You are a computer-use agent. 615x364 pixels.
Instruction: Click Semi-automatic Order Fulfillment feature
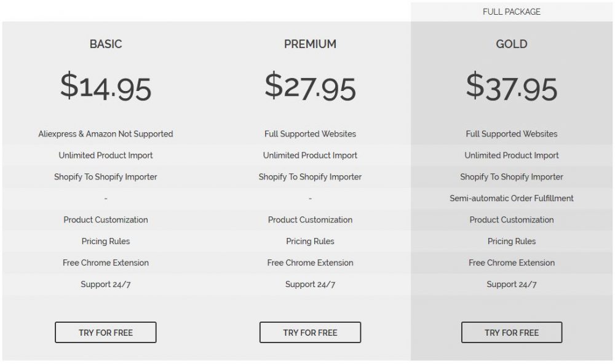512,199
